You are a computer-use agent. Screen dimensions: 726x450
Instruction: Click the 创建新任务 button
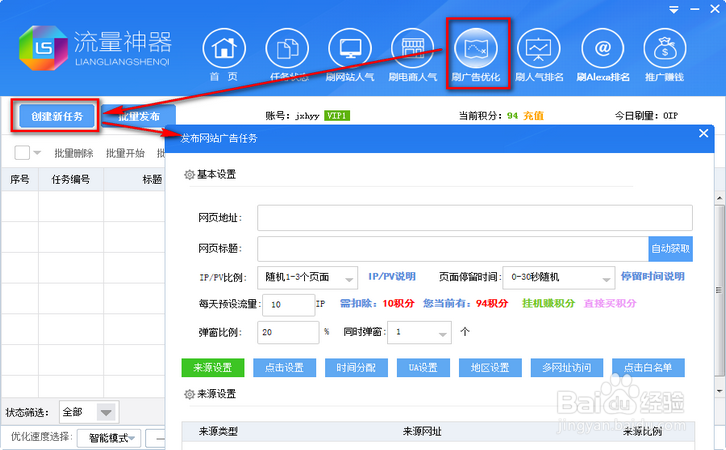click(x=57, y=116)
